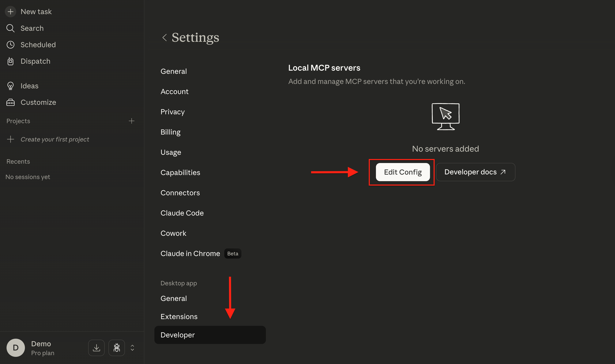
Task: Click the Edit Config button
Action: coord(402,172)
